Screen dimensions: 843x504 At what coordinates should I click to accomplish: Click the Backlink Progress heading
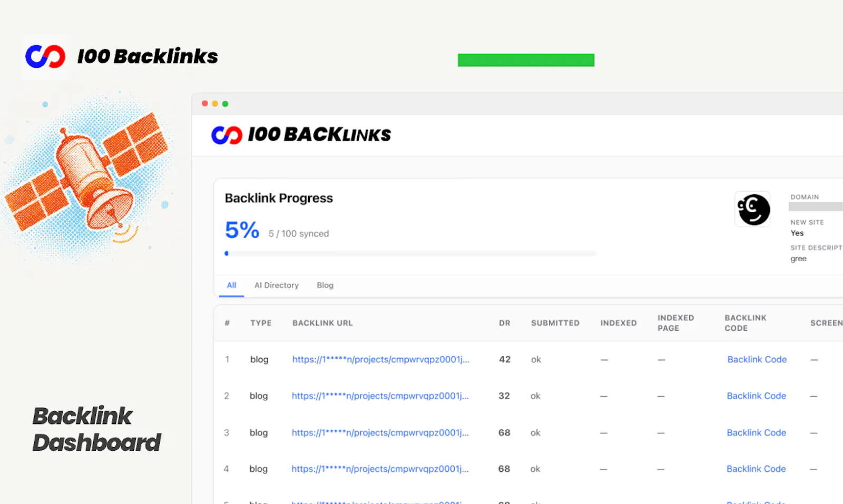tap(279, 199)
